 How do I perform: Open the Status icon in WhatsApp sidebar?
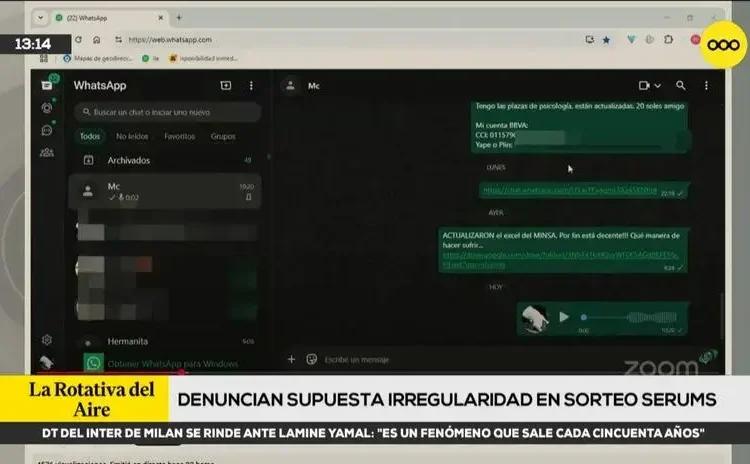(47, 108)
